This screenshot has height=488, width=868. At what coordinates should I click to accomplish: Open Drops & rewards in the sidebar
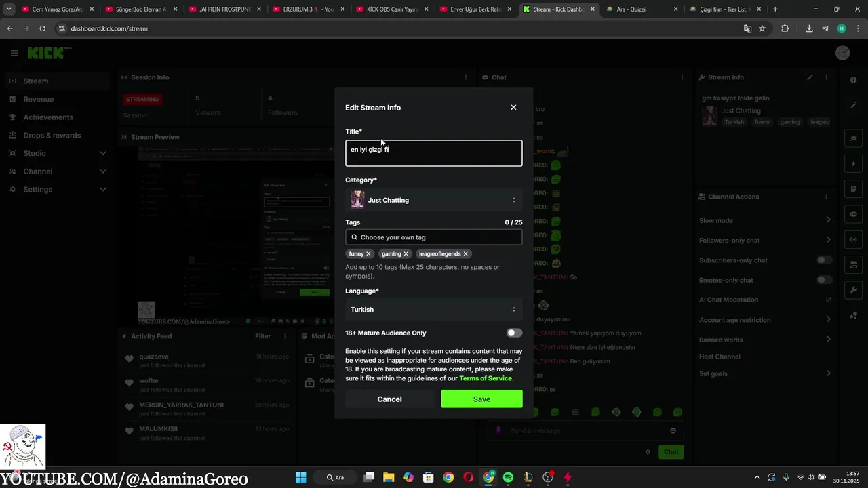58,135
